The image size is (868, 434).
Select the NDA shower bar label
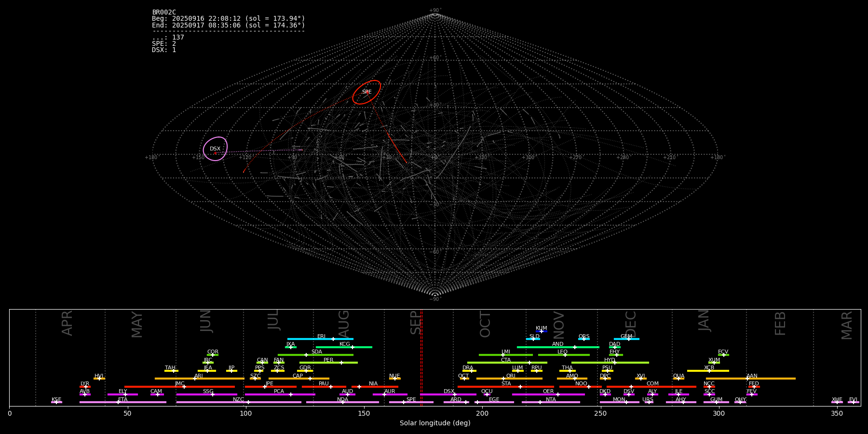tap(342, 400)
